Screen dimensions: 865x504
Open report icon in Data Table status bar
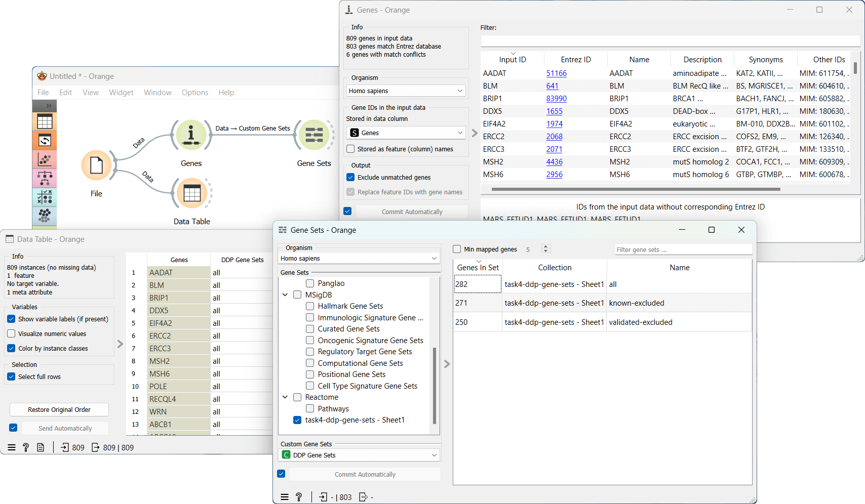41,447
